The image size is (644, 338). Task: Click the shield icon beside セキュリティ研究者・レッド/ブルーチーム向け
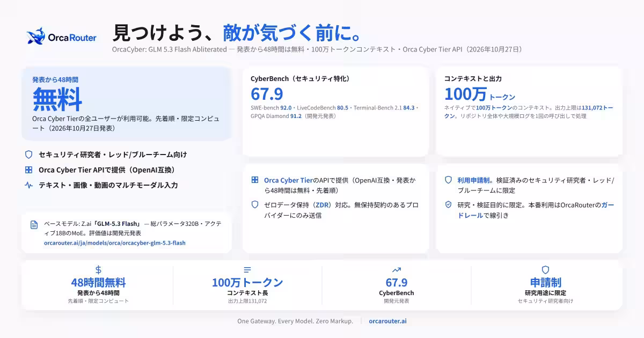[29, 155]
